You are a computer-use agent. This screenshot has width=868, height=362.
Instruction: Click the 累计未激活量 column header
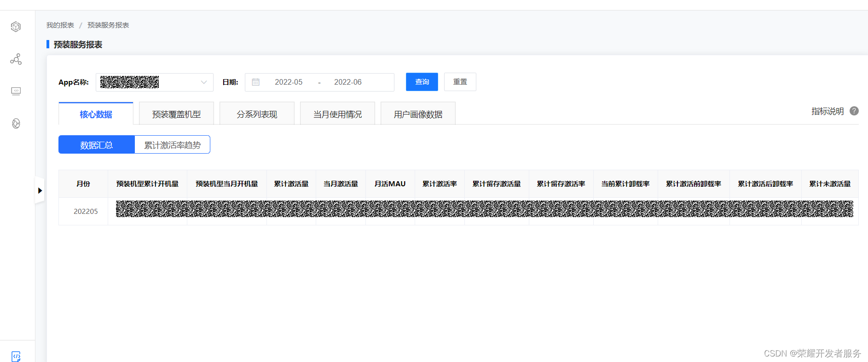pos(830,184)
